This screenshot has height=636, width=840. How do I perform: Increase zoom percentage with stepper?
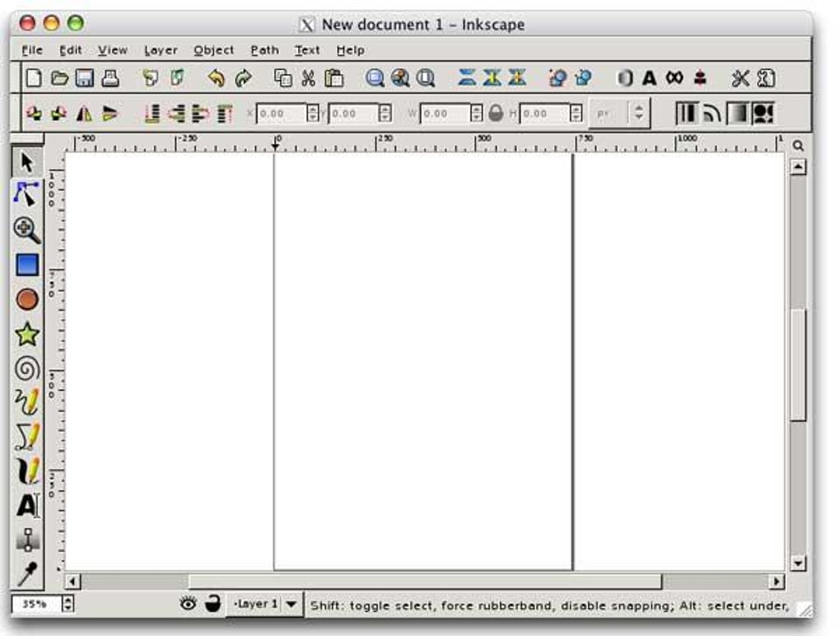[68, 600]
